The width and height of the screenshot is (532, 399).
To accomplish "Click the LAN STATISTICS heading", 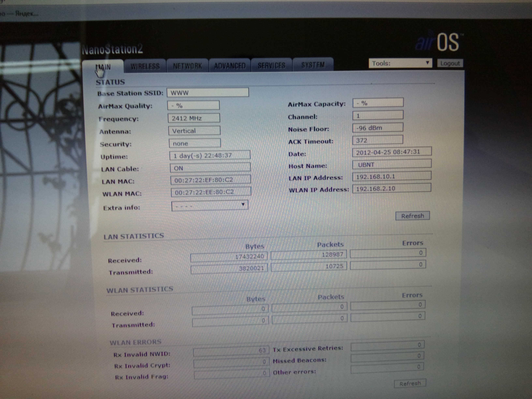I will (134, 236).
